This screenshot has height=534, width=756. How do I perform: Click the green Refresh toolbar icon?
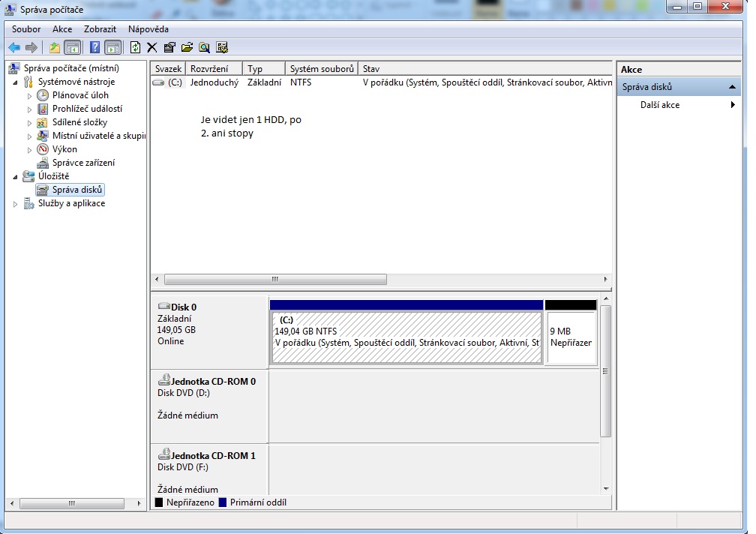point(135,47)
